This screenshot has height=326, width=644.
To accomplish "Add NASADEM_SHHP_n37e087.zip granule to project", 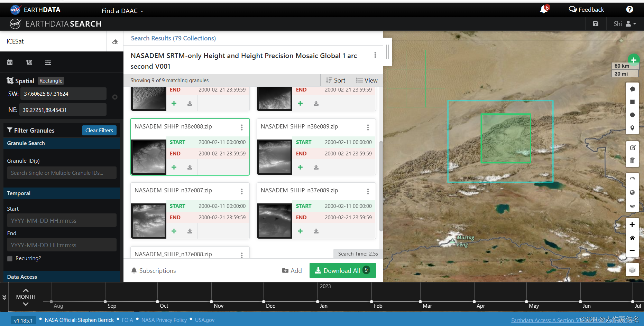I will tap(174, 231).
